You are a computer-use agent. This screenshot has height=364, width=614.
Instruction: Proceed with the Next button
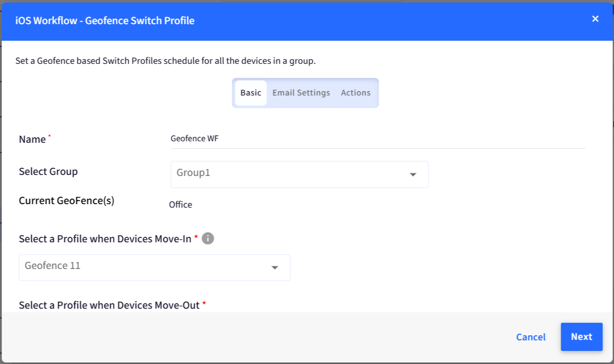(x=581, y=337)
